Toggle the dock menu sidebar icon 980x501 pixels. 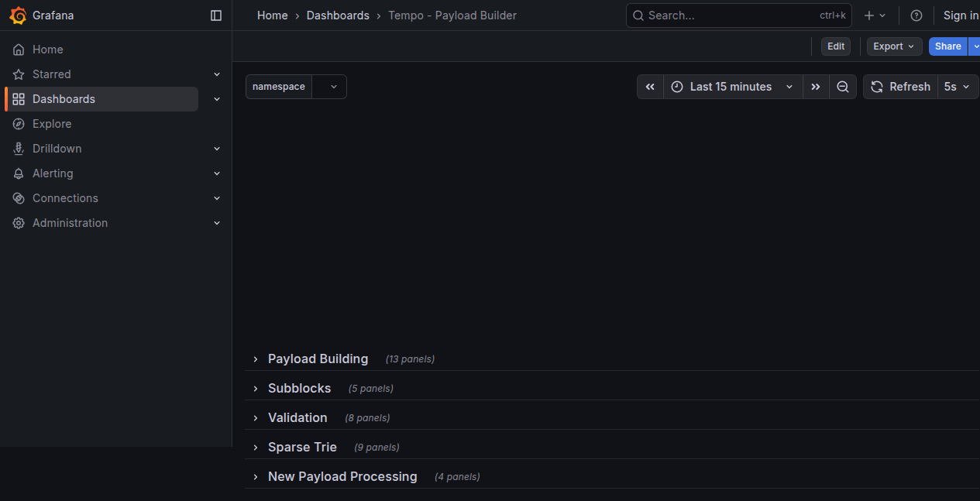216,15
